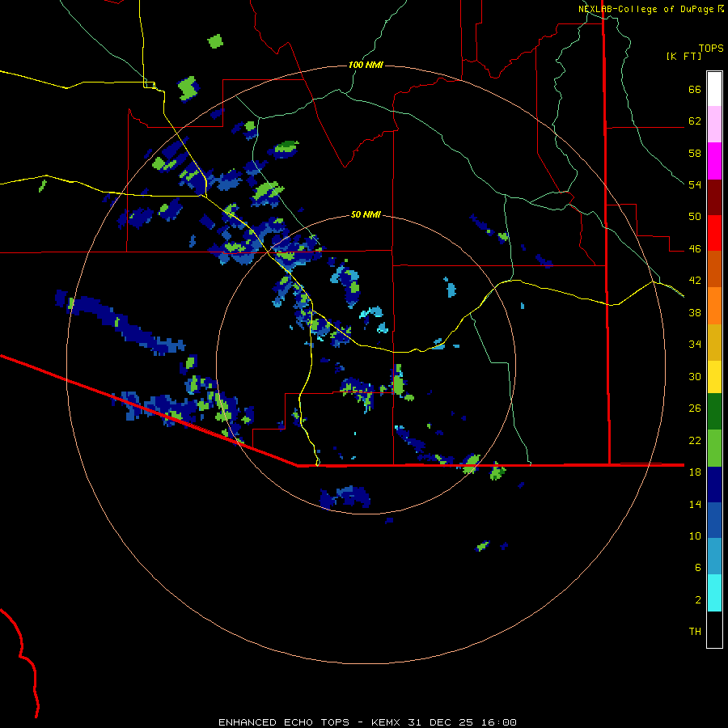Click the dark orange 42-46 kft legend swatch
Viewport: 728px width, 728px height.
click(714, 269)
